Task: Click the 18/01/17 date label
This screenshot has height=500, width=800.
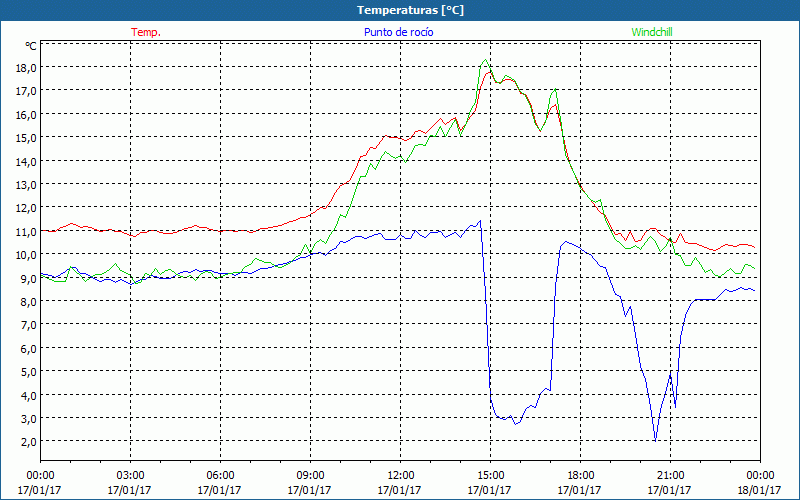Action: coord(759,490)
